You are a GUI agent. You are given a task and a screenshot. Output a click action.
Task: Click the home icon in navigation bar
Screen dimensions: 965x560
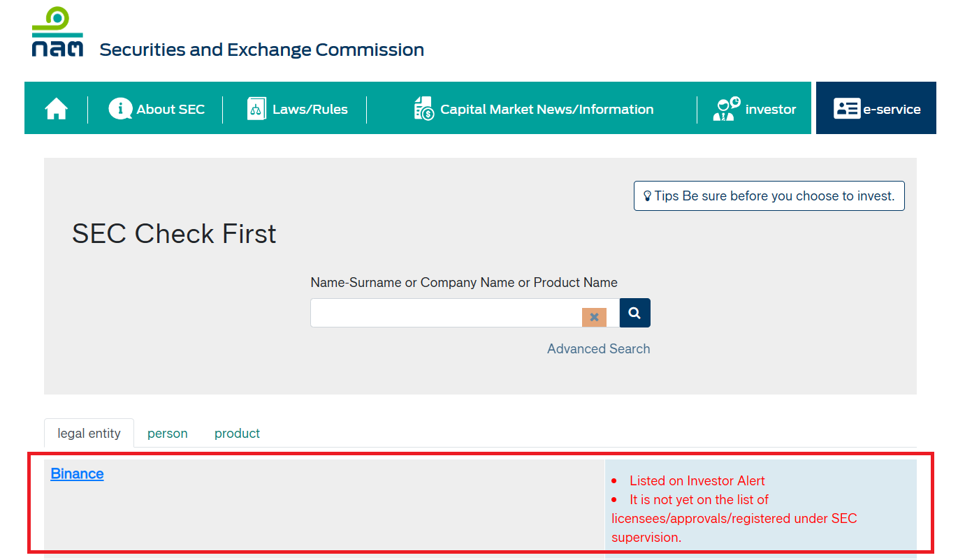tap(56, 109)
